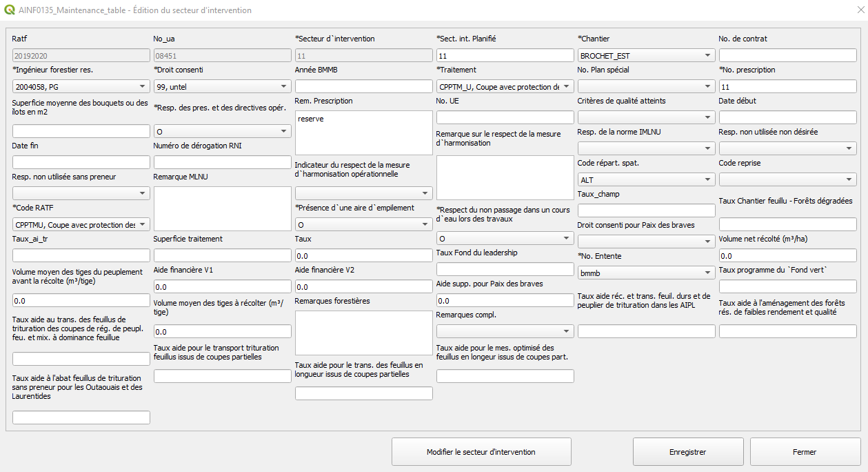
Task: Click the Taux Fond du leadership field
Action: point(505,269)
